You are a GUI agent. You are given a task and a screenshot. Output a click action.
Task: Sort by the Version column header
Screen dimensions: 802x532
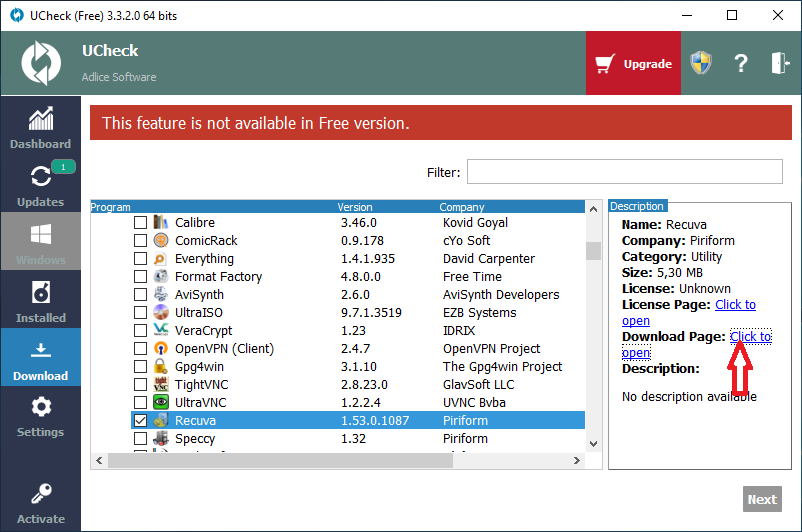tap(354, 207)
